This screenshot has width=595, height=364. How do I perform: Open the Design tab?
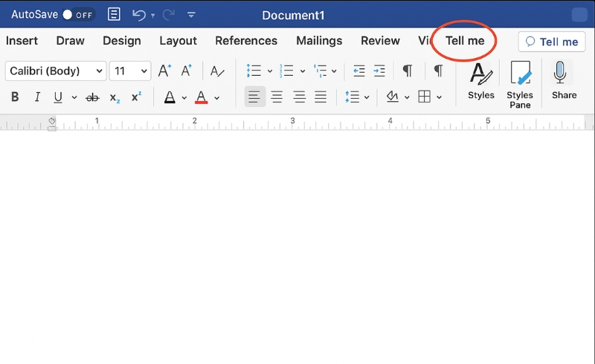(122, 41)
